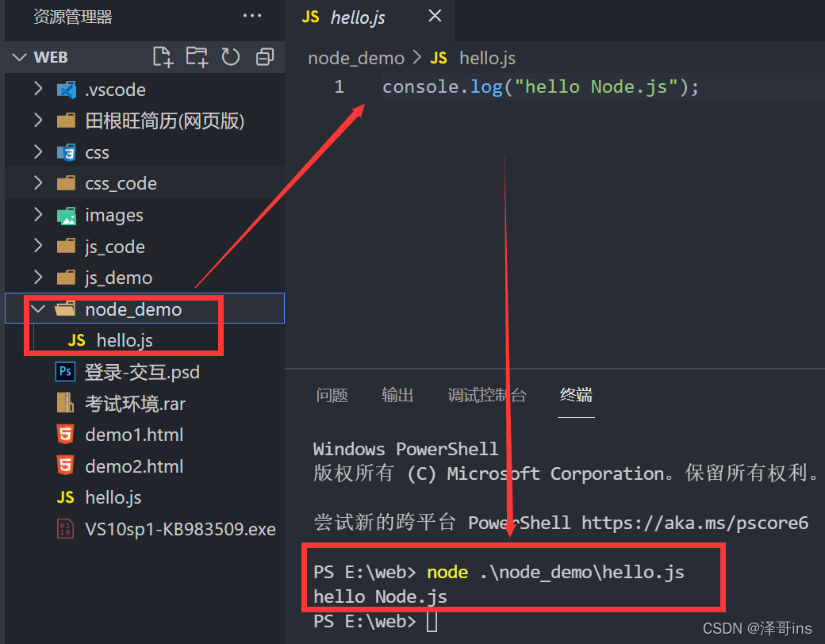Click the 'hello Node.js' terminal output line
The image size is (825, 644).
click(380, 596)
